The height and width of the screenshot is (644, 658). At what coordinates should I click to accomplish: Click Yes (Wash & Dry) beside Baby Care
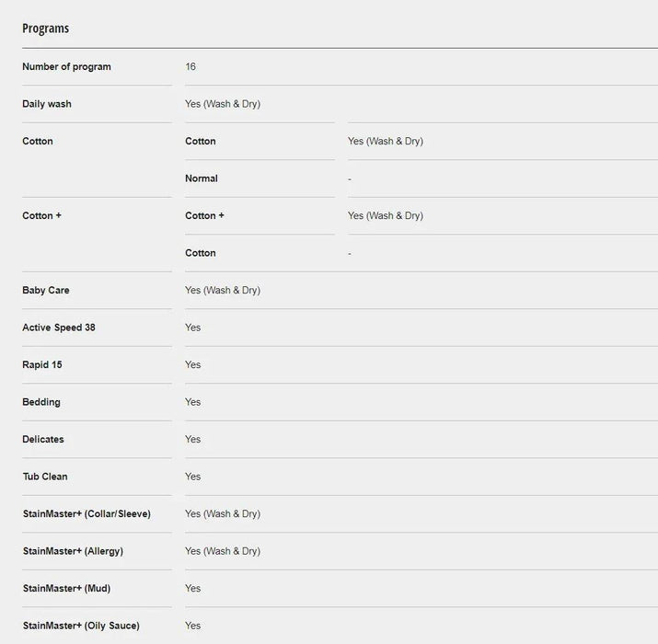(223, 291)
